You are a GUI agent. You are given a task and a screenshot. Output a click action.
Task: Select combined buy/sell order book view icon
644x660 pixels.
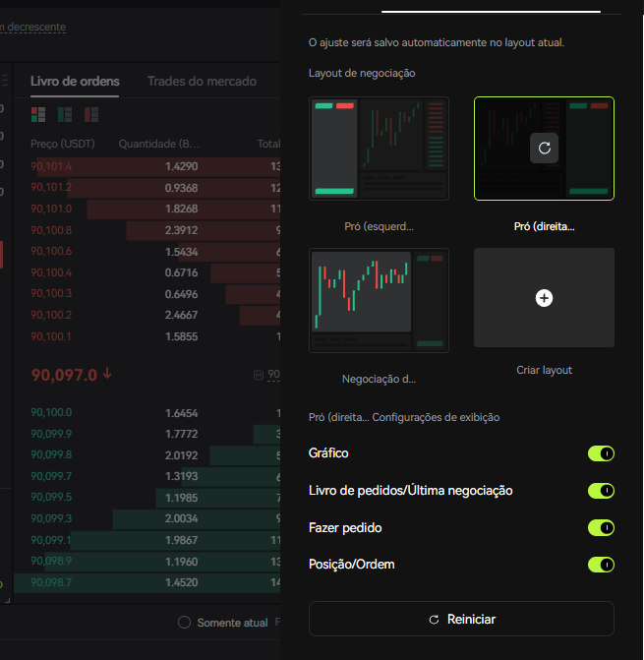click(x=39, y=115)
